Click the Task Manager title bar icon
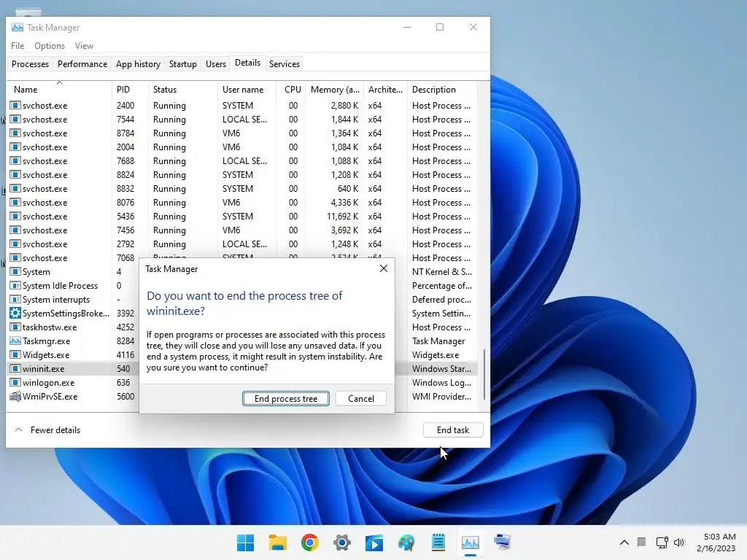747x560 pixels. point(18,27)
